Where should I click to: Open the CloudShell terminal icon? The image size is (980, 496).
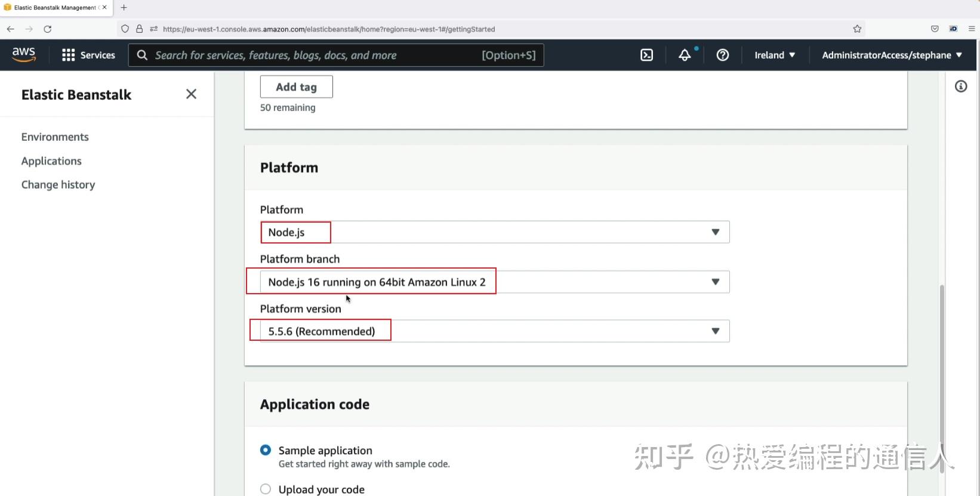pyautogui.click(x=646, y=55)
